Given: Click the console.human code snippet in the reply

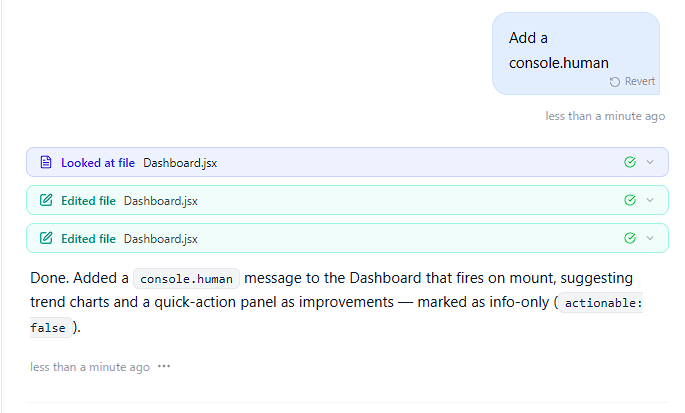Looking at the screenshot, I should (186, 278).
